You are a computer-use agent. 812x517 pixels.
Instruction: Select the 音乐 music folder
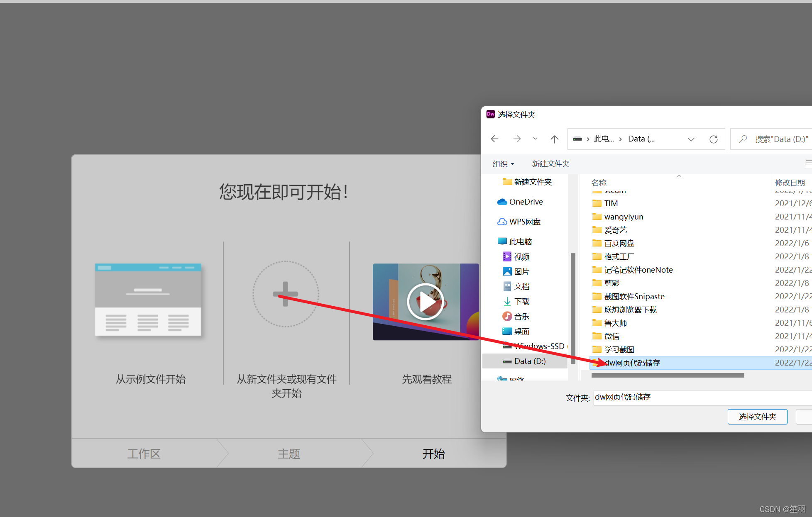tap(521, 316)
